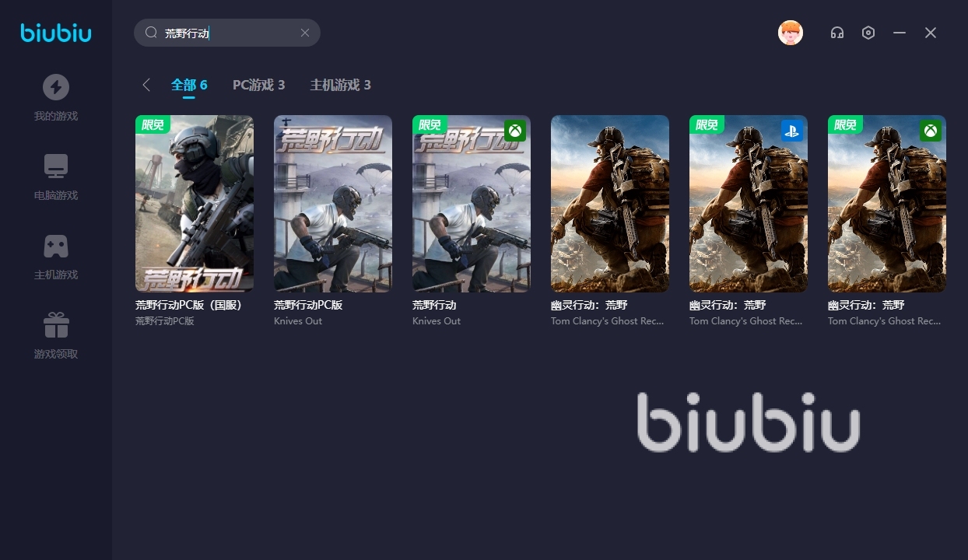Click the biubiu logo at top left
The width and height of the screenshot is (968, 560).
tap(56, 33)
